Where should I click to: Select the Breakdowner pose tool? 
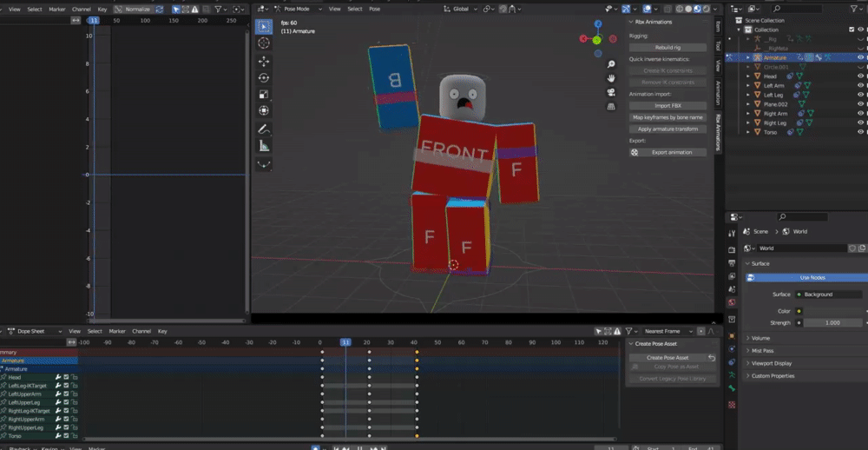click(x=264, y=164)
